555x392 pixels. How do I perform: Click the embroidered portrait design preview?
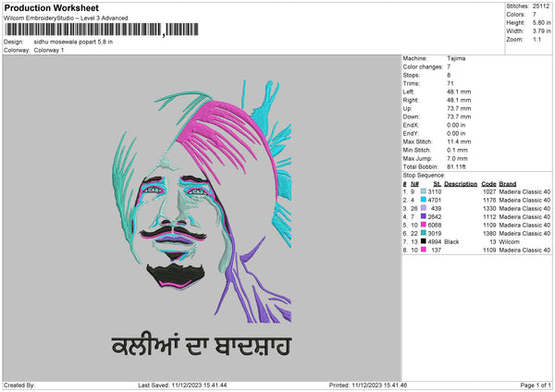[x=202, y=202]
